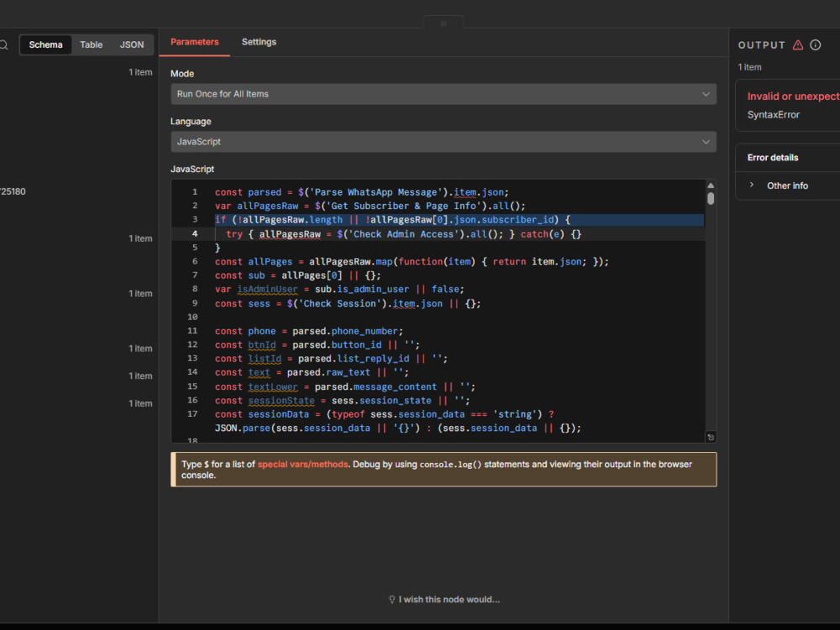The height and width of the screenshot is (630, 840).
Task: Switch to JSON view
Action: pyautogui.click(x=132, y=45)
